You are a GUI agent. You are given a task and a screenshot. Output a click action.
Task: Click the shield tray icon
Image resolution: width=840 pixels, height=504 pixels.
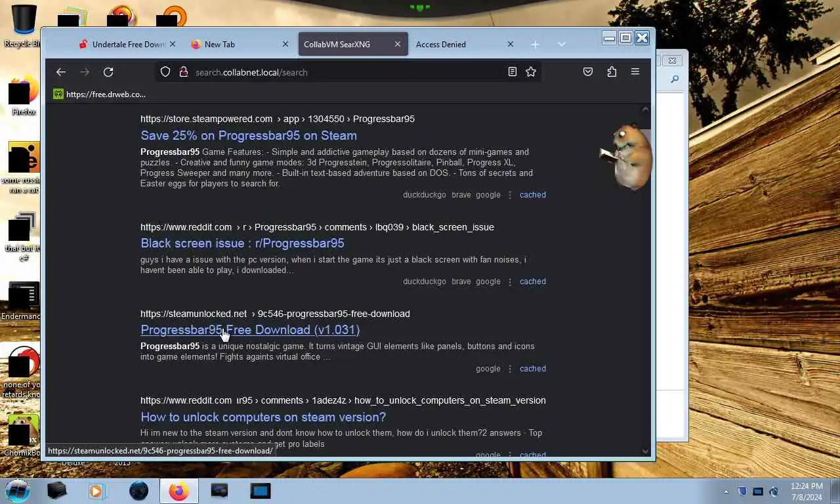coord(742,492)
